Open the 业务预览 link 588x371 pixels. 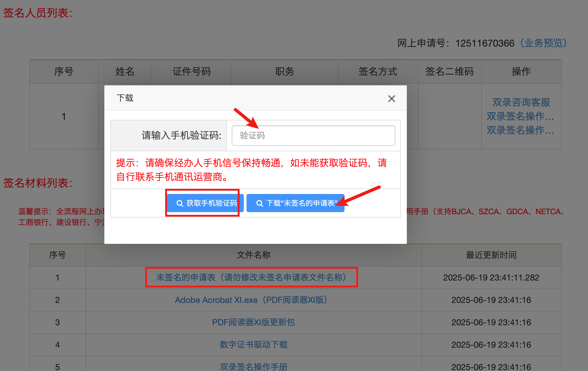click(x=543, y=43)
